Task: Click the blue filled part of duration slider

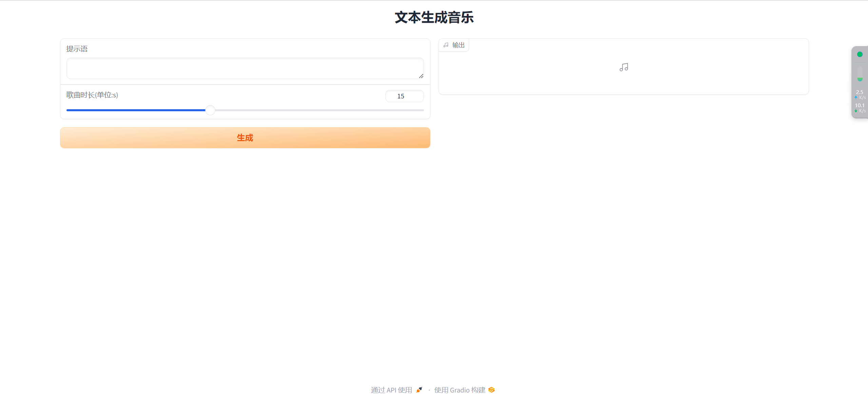Action: click(136, 110)
